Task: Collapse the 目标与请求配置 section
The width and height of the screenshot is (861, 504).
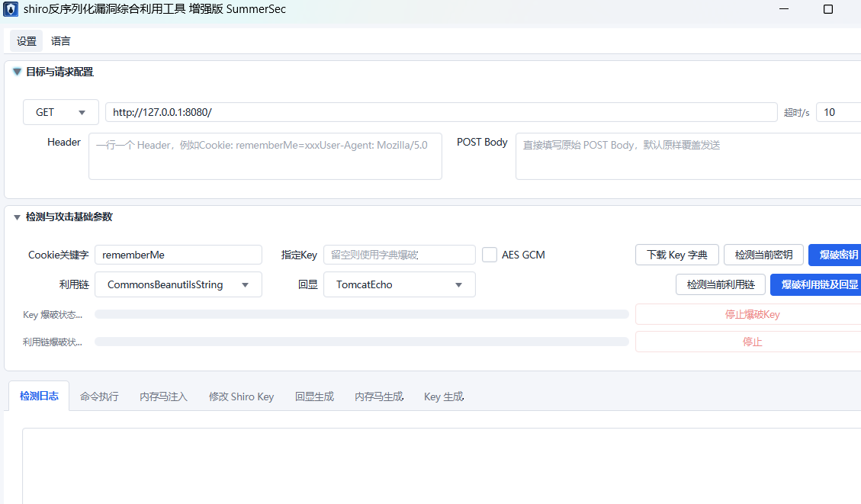Action: point(17,72)
